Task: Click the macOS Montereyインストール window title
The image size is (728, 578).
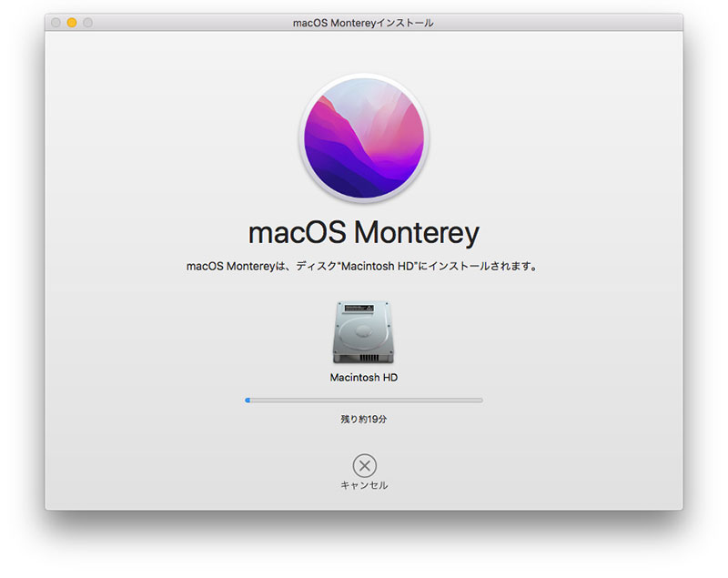Action: (x=364, y=23)
